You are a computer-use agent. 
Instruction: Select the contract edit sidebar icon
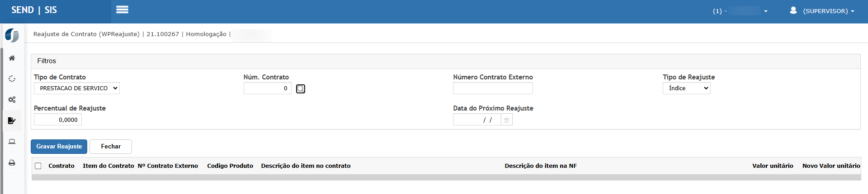[12, 120]
